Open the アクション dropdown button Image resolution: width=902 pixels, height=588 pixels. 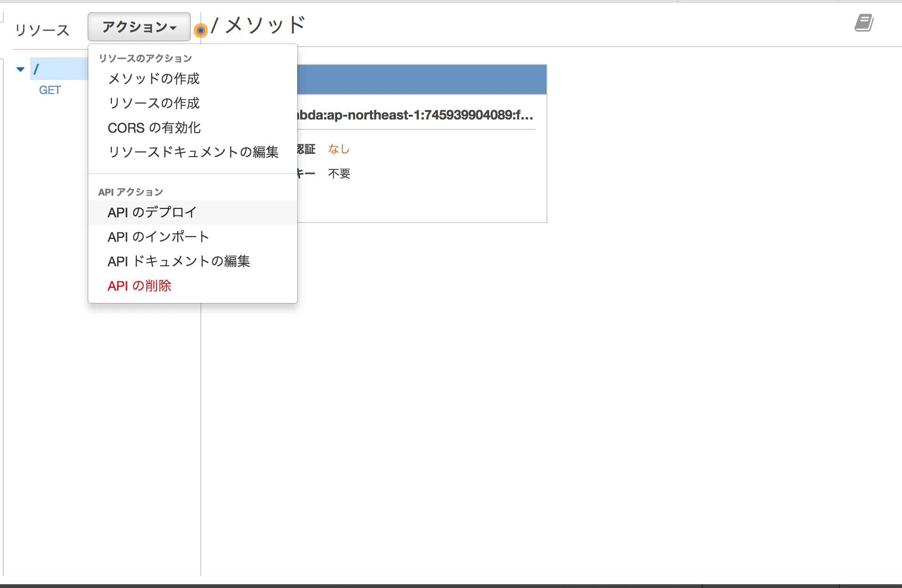pos(139,27)
